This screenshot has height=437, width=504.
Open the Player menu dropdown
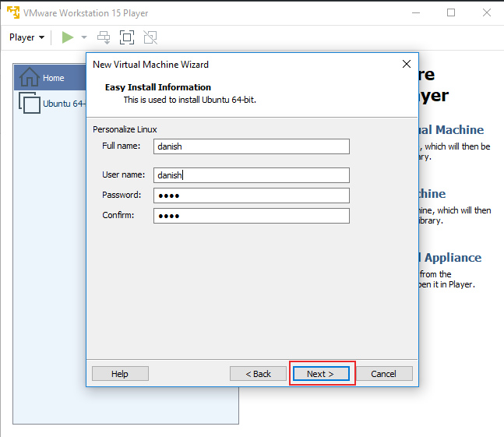26,37
